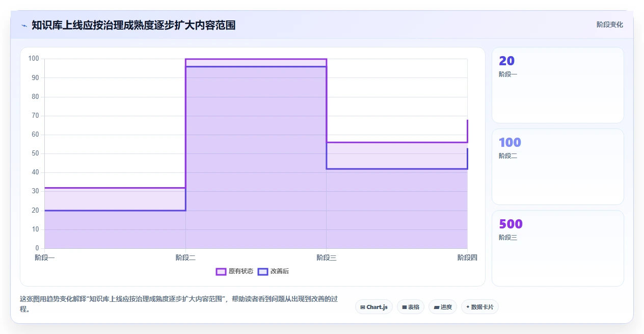644x334 pixels.
Task: Open the 阶段三 card showing 500
Action: [558, 248]
